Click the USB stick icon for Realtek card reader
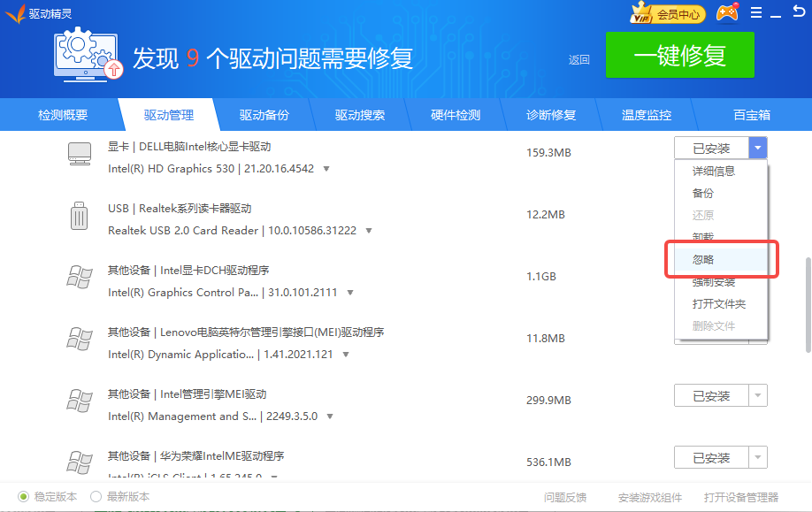The width and height of the screenshot is (812, 512). pyautogui.click(x=79, y=216)
